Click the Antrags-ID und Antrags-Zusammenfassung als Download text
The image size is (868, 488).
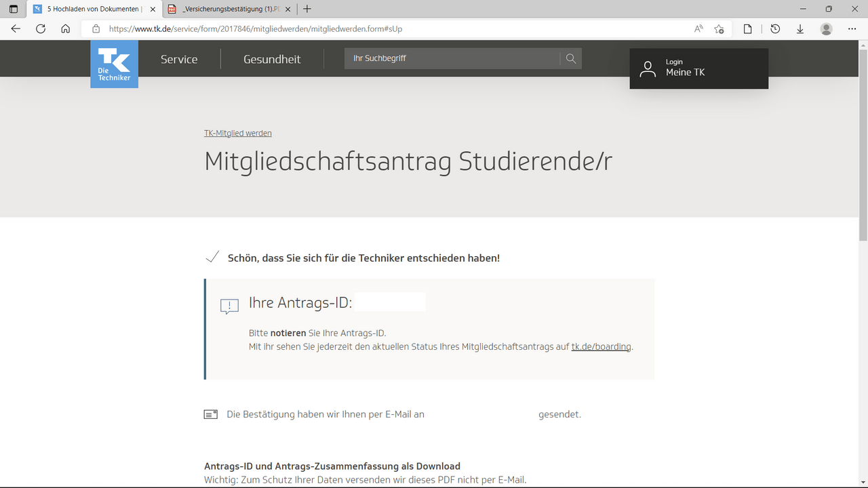(332, 466)
